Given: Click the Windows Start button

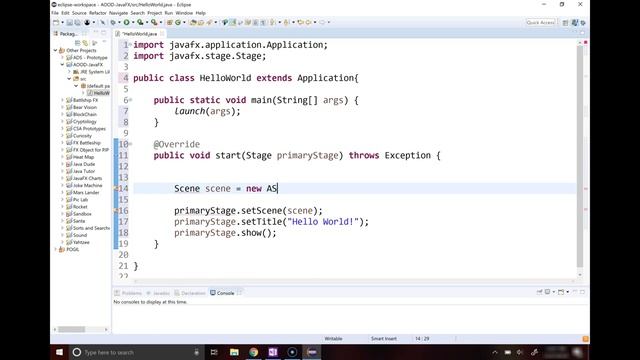Looking at the screenshot, I should pyautogui.click(x=60, y=352).
